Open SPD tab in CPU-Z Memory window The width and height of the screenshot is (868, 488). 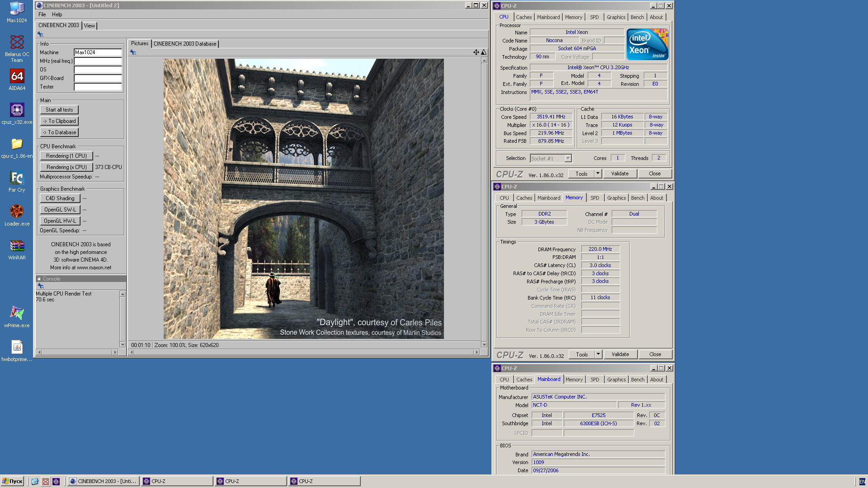pyautogui.click(x=594, y=198)
